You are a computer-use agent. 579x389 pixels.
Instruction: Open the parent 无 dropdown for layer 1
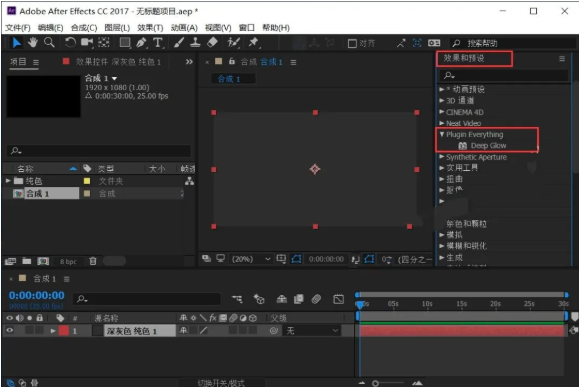click(x=312, y=331)
